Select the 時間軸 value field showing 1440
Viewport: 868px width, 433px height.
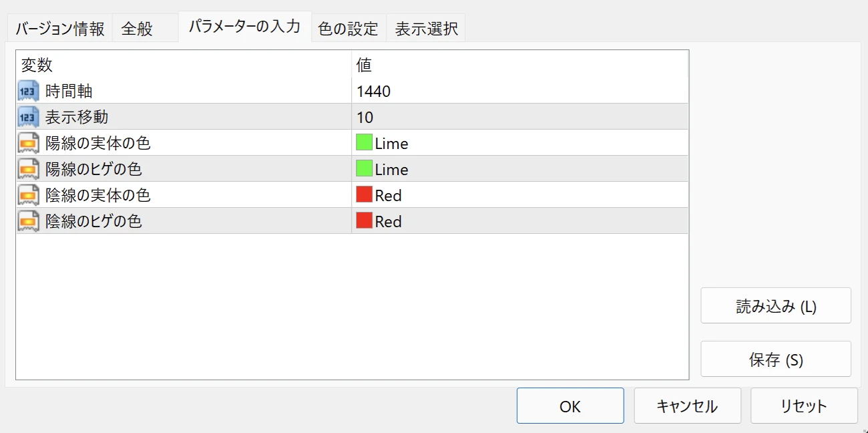click(374, 91)
